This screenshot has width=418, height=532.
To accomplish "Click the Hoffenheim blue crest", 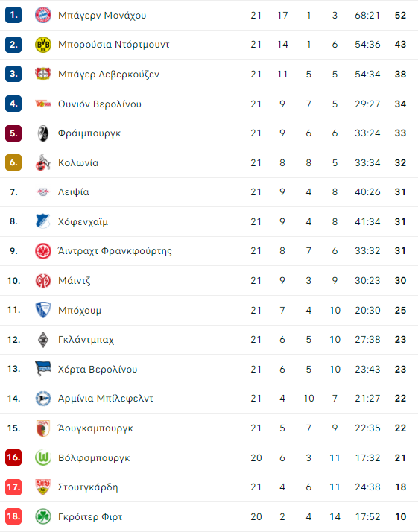I will coord(43,221).
